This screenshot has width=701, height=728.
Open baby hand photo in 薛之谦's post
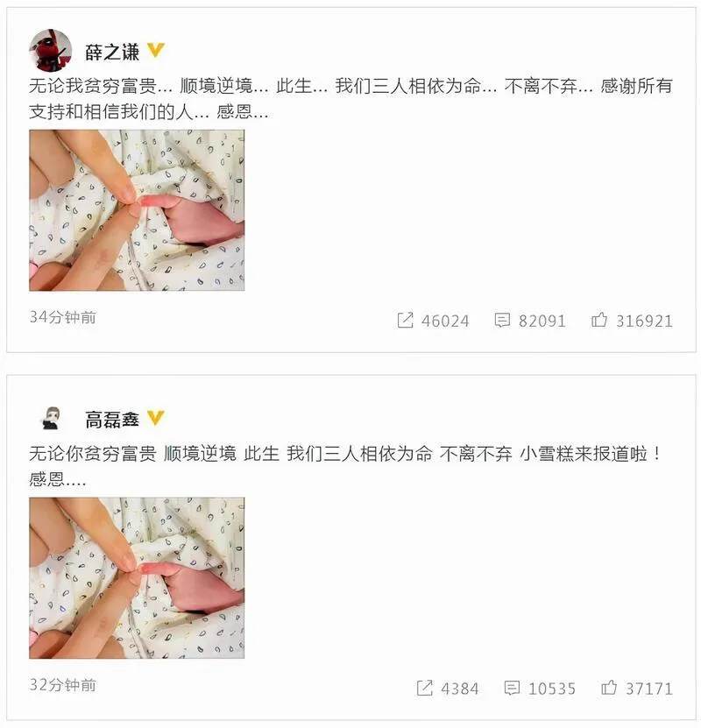click(137, 210)
